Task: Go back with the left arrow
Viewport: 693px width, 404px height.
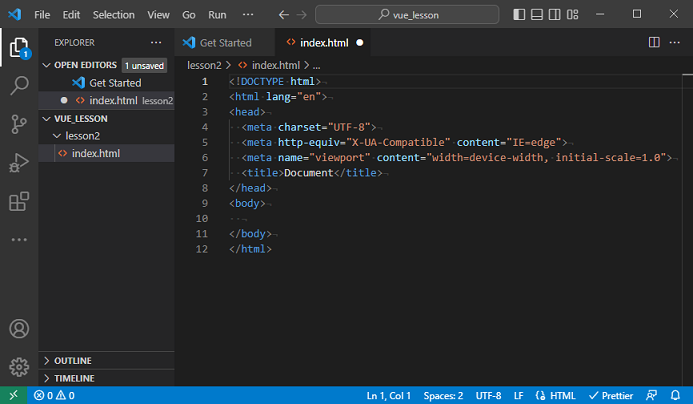Action: click(x=283, y=15)
